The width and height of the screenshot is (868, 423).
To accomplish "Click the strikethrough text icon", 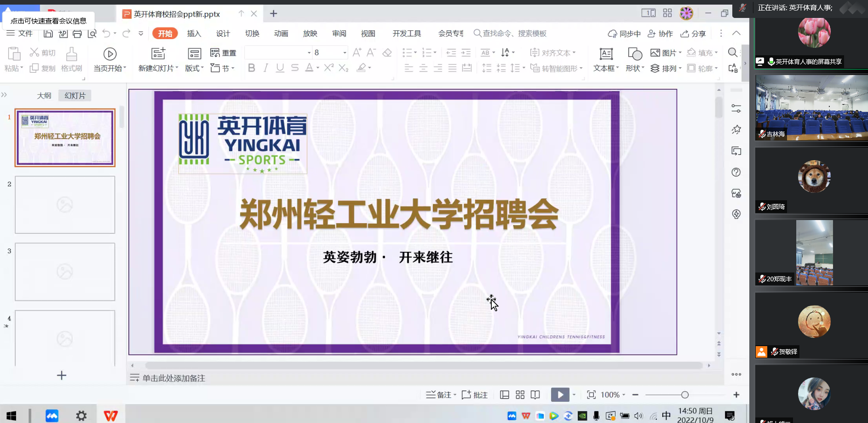I will coord(295,68).
